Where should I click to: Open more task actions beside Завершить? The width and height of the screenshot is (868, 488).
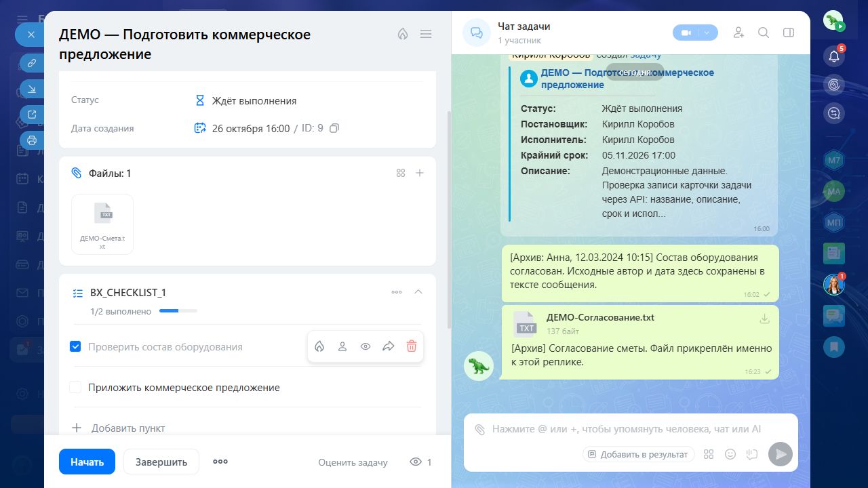click(220, 462)
